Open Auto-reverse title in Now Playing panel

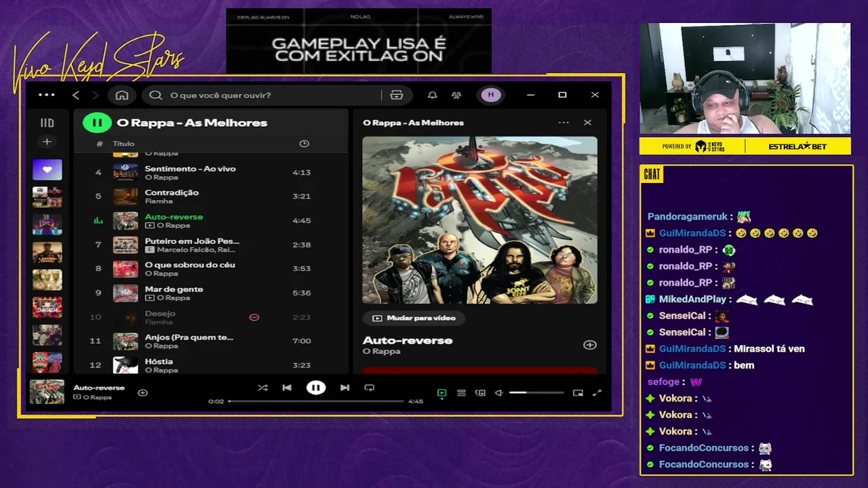(408, 340)
